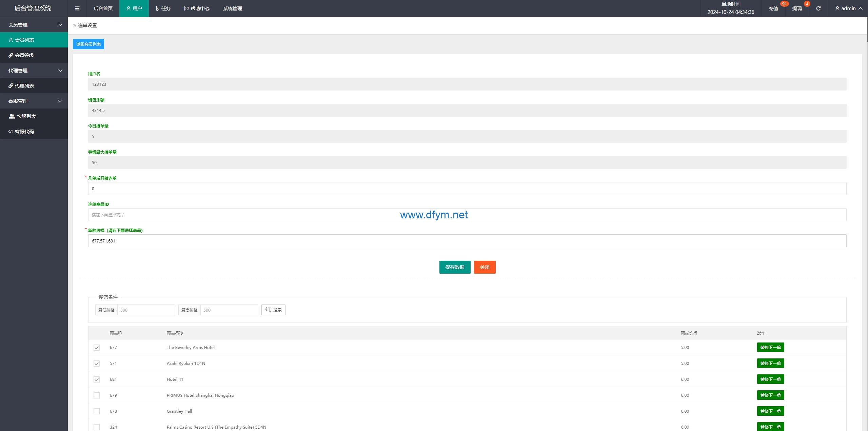Image resolution: width=868 pixels, height=431 pixels.
Task: Click the product name Asahi Ryokan 1D1N
Action: coord(186,363)
